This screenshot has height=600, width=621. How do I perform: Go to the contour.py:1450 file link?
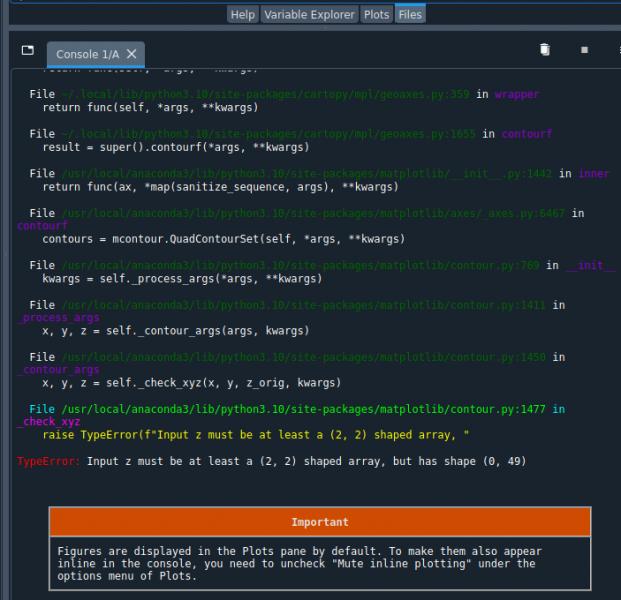click(x=303, y=357)
